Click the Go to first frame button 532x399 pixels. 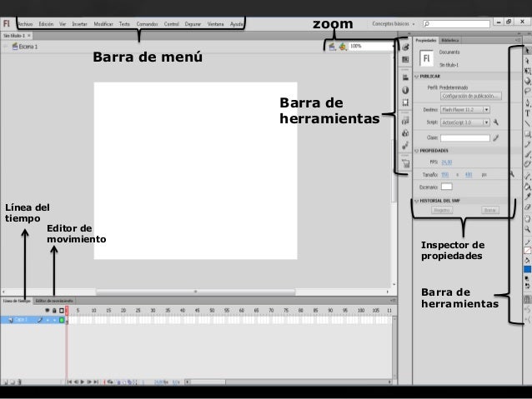point(69,382)
